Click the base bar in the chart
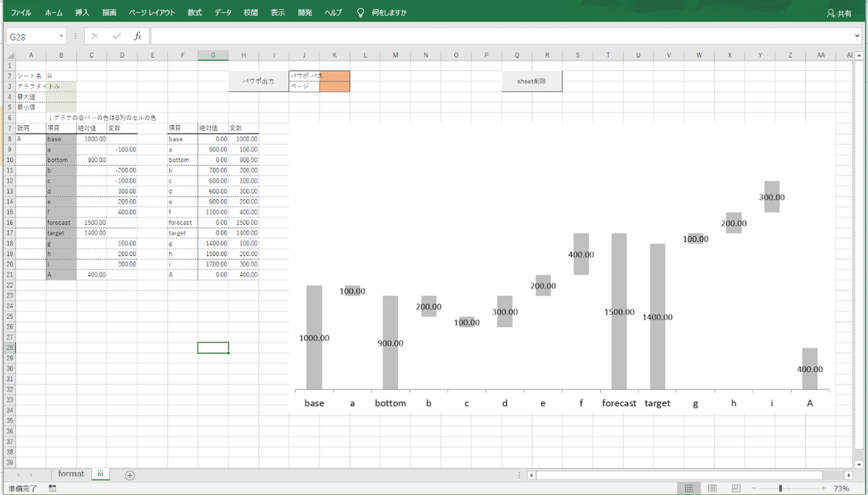This screenshot has height=495, width=868. (x=314, y=337)
